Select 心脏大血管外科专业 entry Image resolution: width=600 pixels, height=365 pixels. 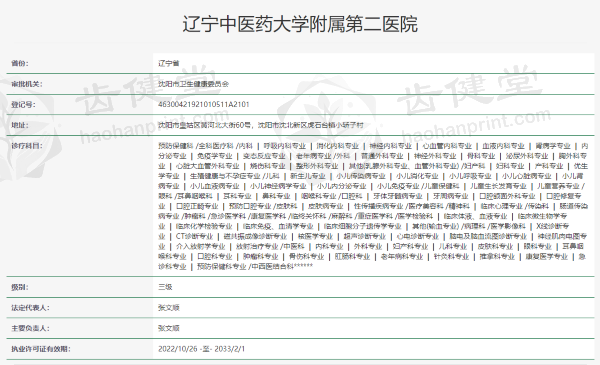tap(207, 166)
